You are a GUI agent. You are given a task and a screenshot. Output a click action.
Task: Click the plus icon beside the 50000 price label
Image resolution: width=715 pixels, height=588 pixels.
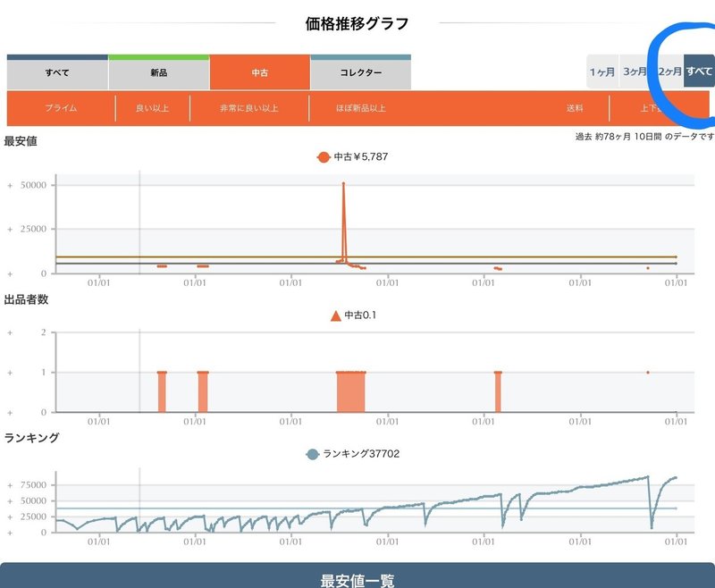(9, 187)
